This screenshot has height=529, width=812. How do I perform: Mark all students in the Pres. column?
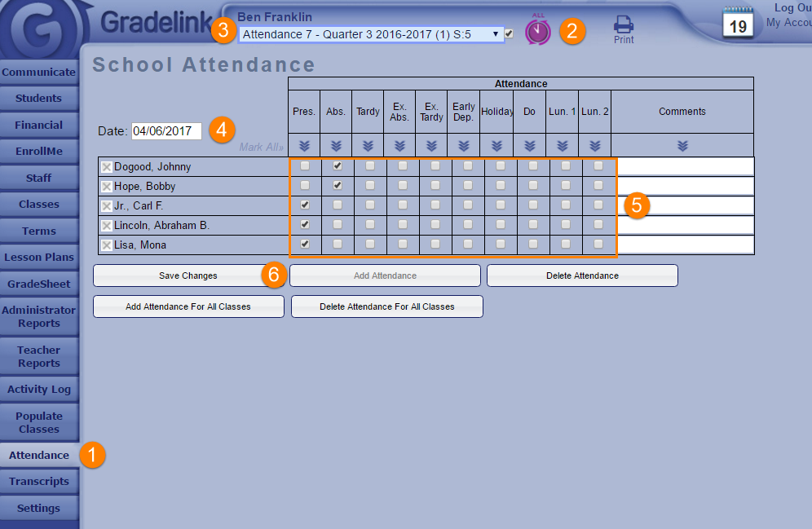304,146
